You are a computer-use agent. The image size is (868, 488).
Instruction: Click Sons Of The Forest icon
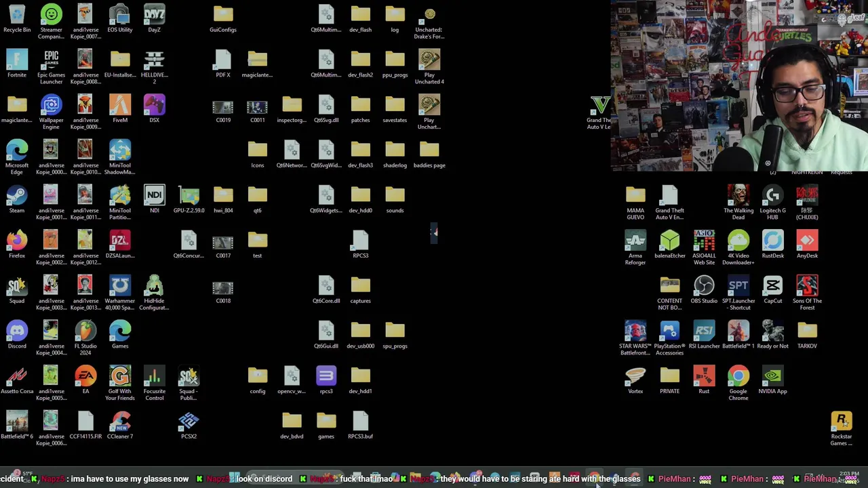click(807, 293)
